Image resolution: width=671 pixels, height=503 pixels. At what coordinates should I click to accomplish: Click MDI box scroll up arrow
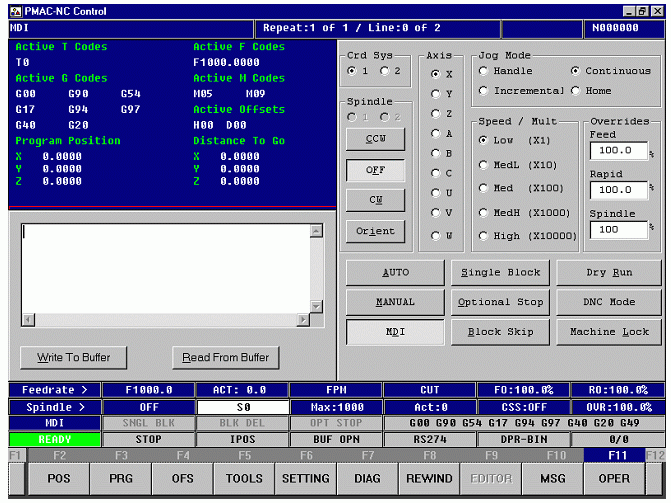pos(316,231)
